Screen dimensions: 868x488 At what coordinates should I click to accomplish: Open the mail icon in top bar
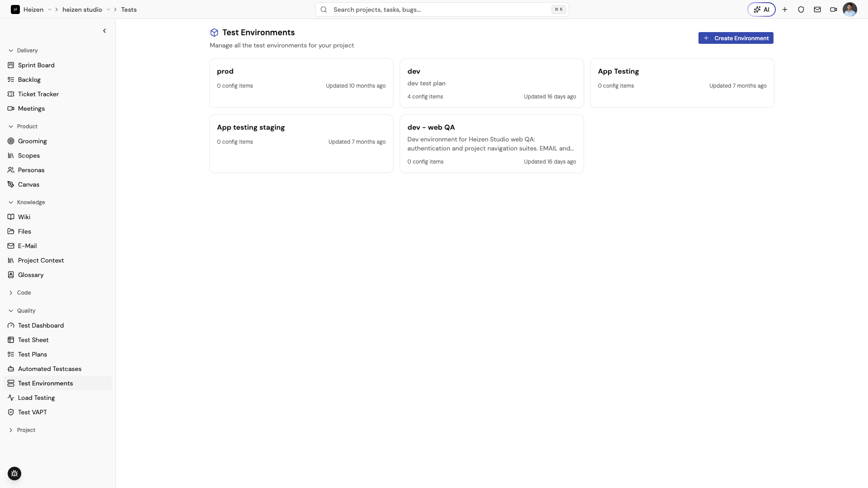point(817,9)
